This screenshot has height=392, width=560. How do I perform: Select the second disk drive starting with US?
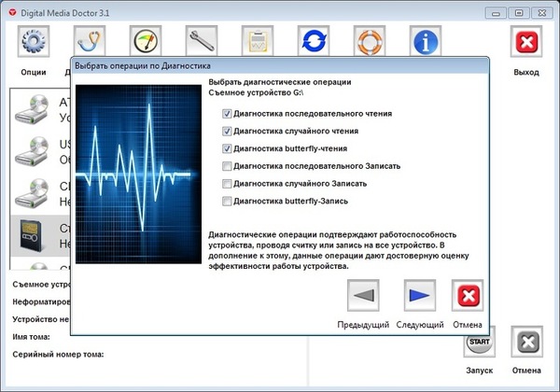pyautogui.click(x=40, y=151)
